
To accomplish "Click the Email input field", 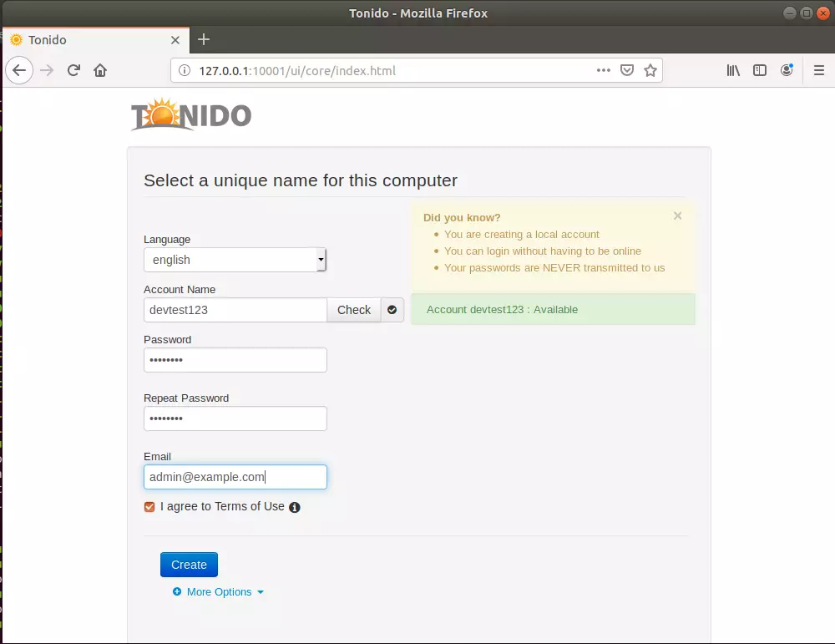I will coord(235,477).
